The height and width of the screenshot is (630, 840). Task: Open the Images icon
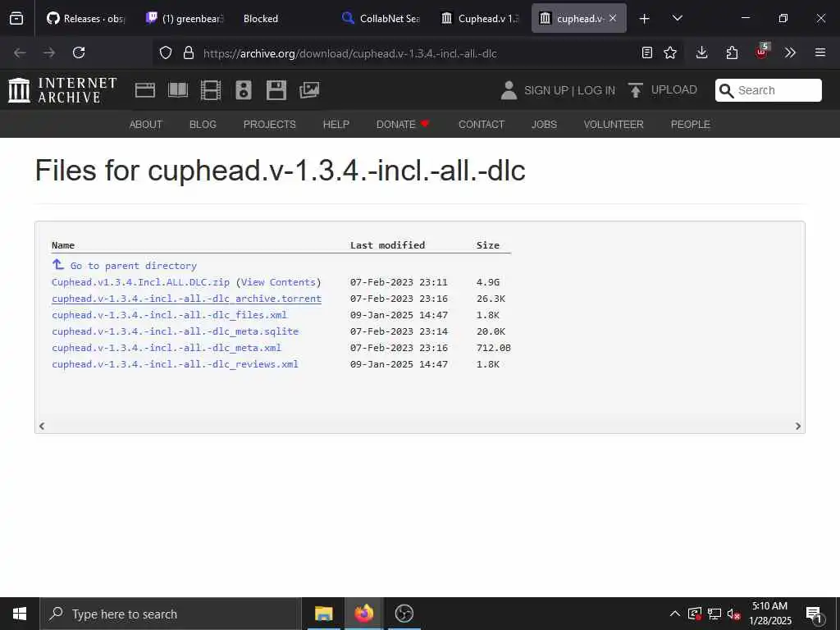pos(309,90)
